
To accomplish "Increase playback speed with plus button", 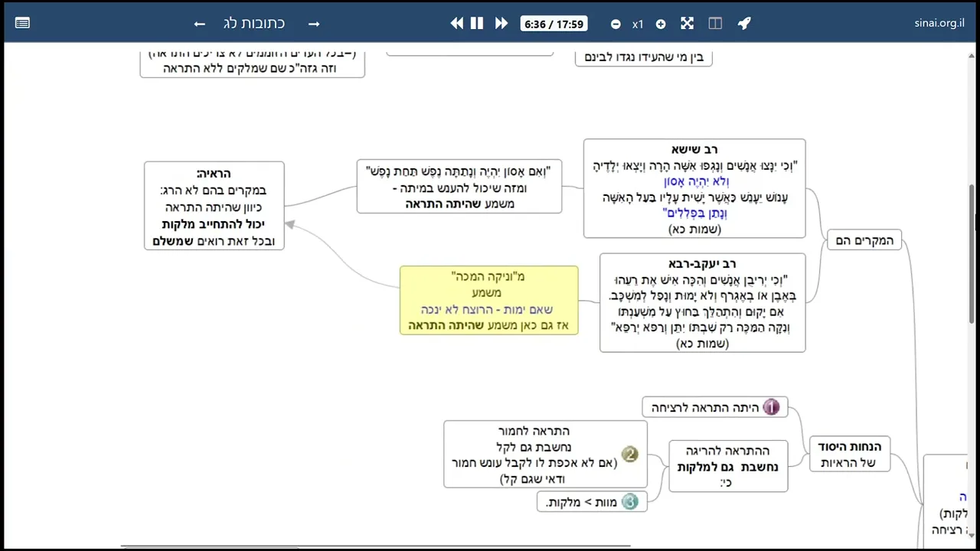I will click(x=661, y=24).
